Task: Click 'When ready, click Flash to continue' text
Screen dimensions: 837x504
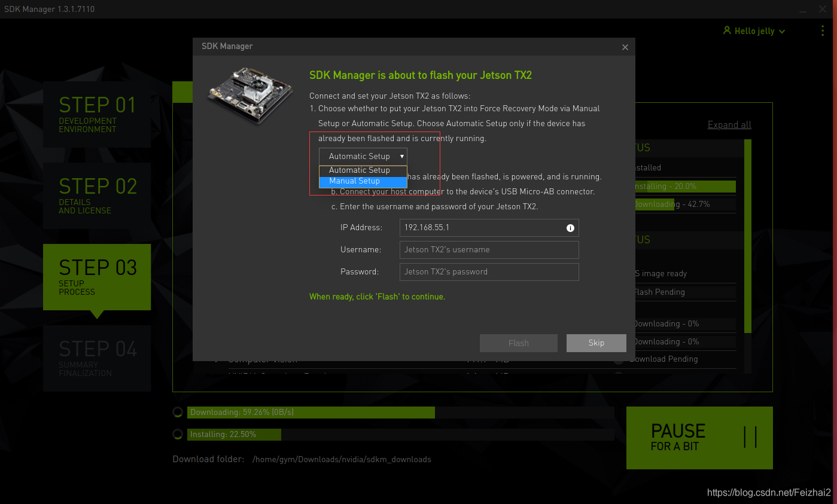Action: click(x=377, y=297)
